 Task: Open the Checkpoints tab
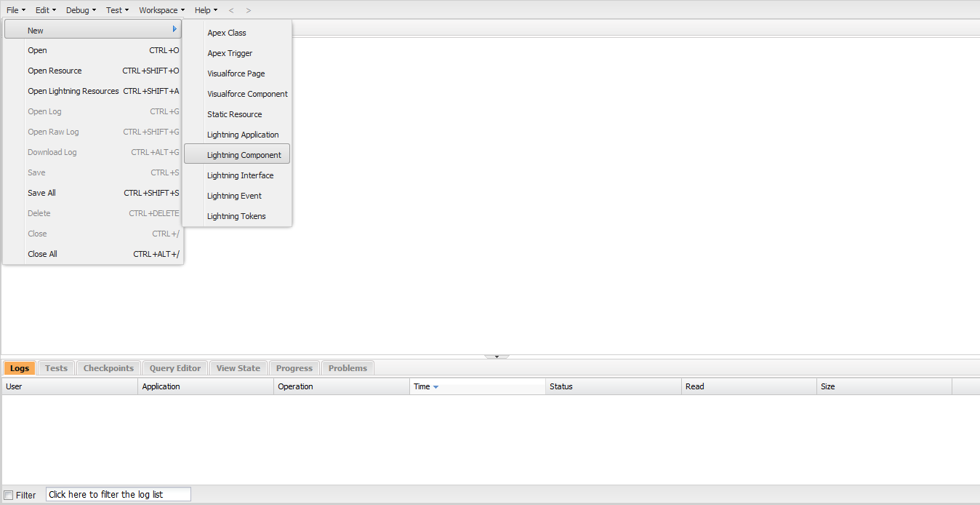click(x=108, y=368)
